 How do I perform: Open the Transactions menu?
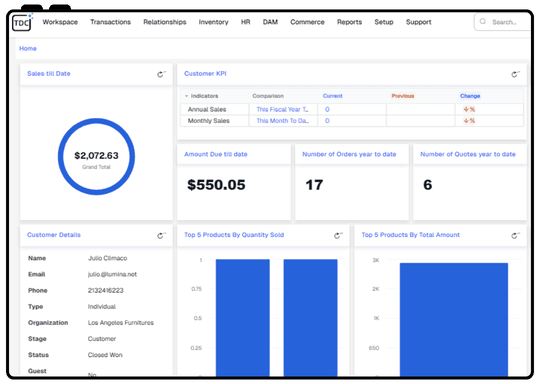click(111, 22)
